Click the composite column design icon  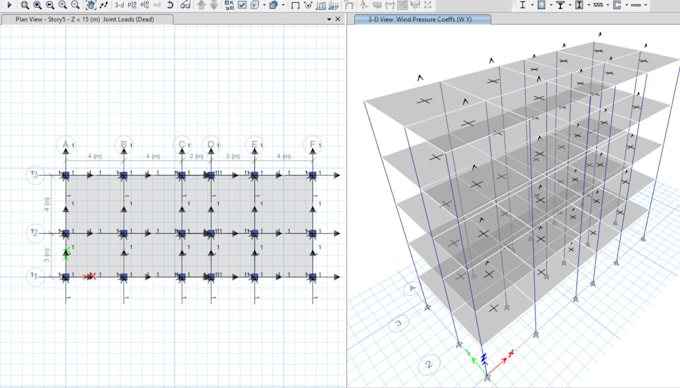click(x=579, y=5)
